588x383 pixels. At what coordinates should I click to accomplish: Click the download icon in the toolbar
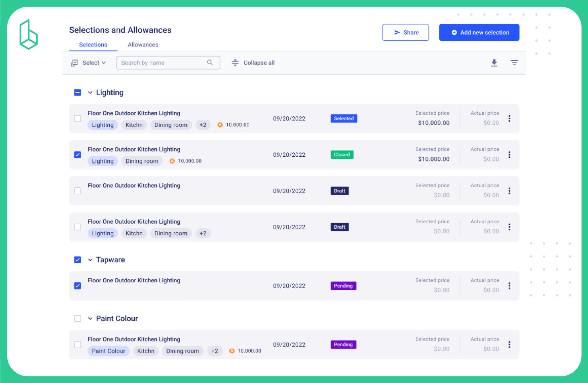(x=494, y=63)
